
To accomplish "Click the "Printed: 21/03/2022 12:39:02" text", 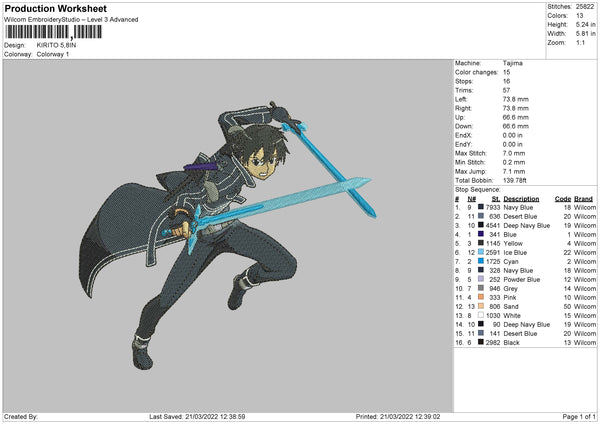I will tap(398, 416).
